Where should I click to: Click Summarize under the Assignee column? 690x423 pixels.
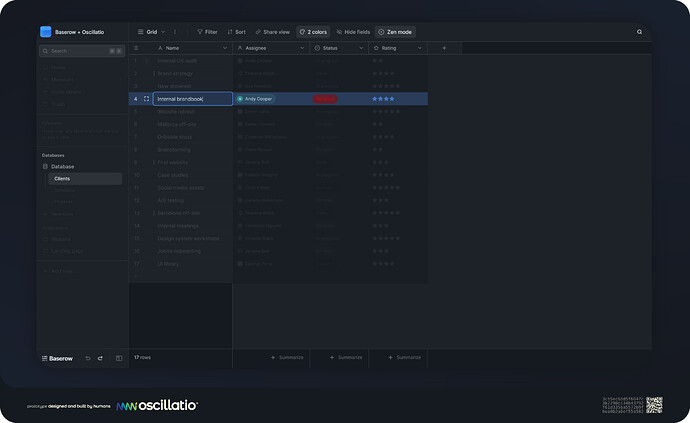pos(287,357)
